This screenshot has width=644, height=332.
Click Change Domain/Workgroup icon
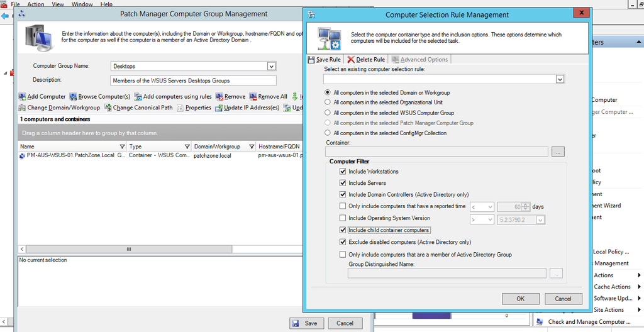[x=22, y=108]
